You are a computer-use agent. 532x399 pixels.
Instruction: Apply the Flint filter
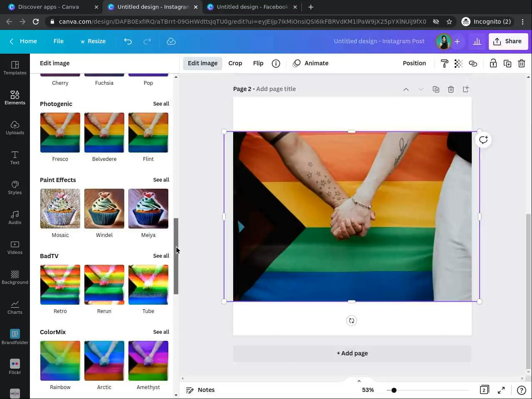point(148,133)
